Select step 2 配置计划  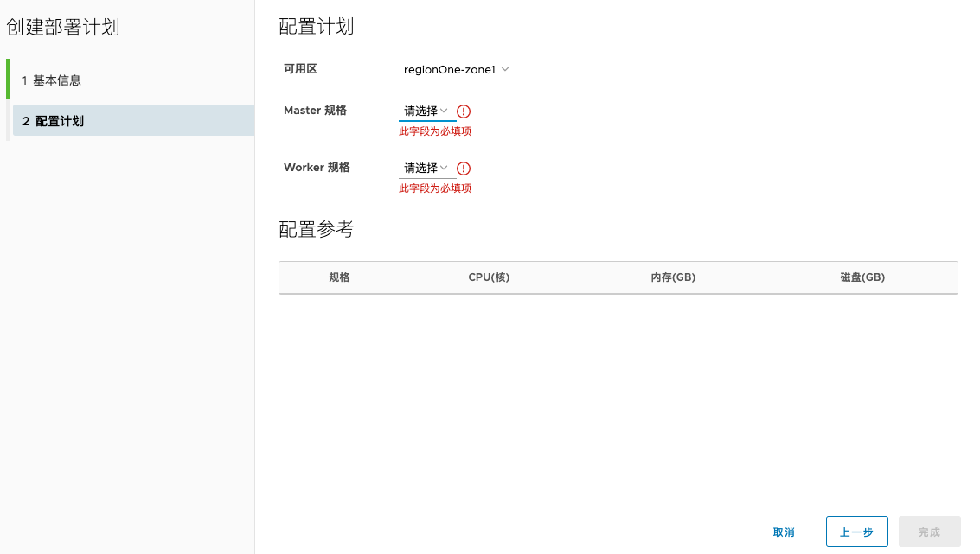point(133,120)
